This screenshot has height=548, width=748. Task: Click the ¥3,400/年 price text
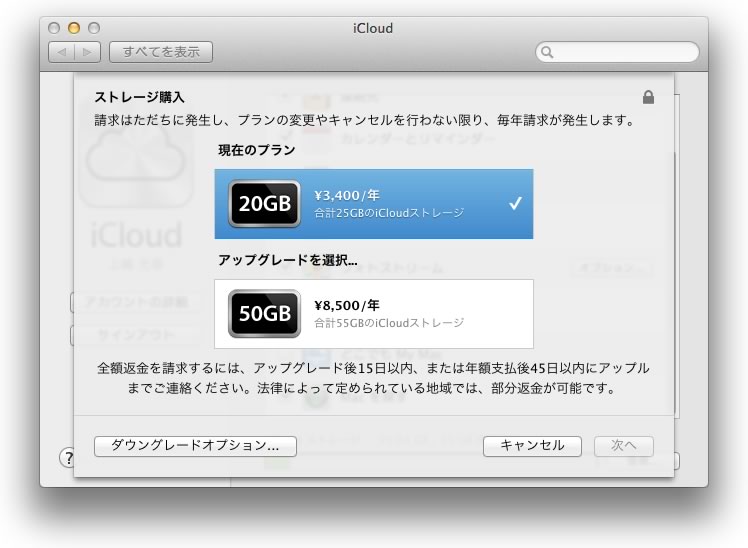347,195
